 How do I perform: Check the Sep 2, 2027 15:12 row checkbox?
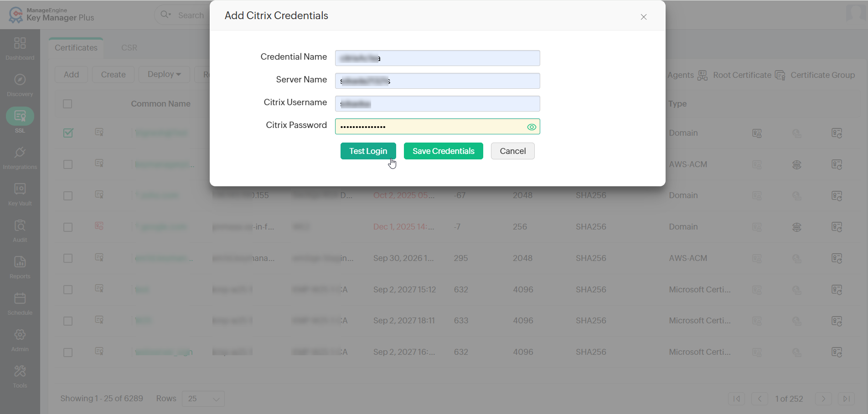tap(68, 290)
